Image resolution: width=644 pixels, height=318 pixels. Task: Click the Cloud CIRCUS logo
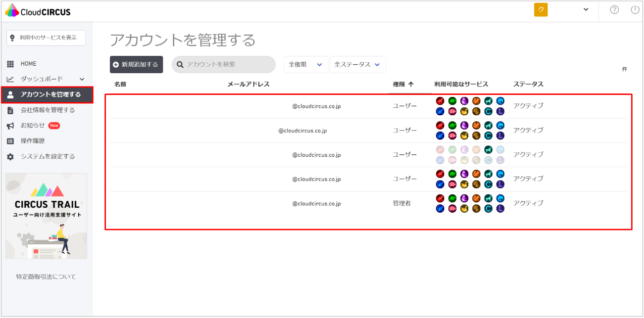[x=38, y=11]
